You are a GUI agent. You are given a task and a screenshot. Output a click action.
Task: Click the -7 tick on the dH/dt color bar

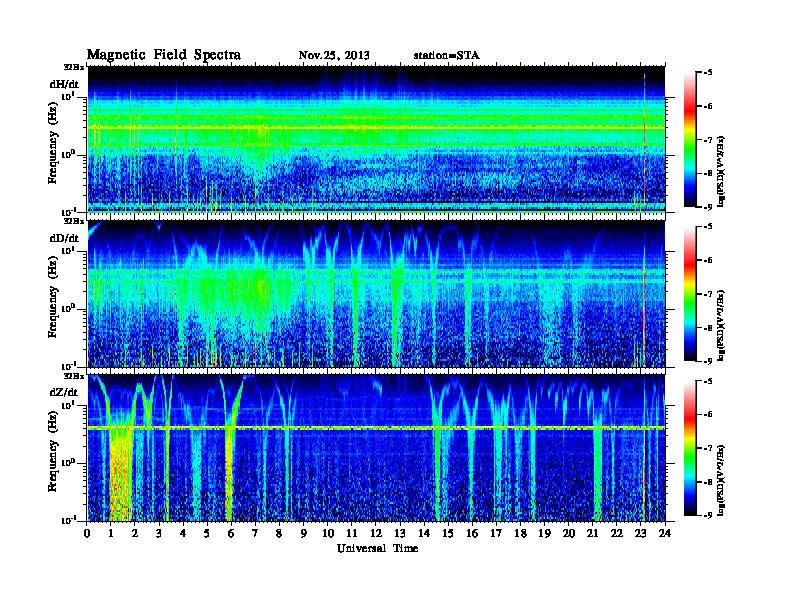tap(708, 140)
